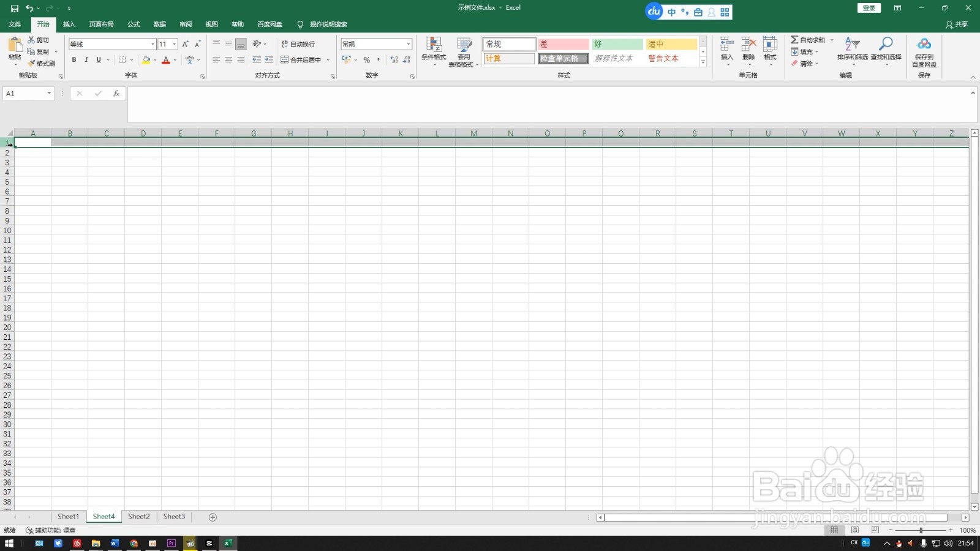Image resolution: width=980 pixels, height=551 pixels.
Task: Toggle Underline formatting
Action: (x=99, y=60)
